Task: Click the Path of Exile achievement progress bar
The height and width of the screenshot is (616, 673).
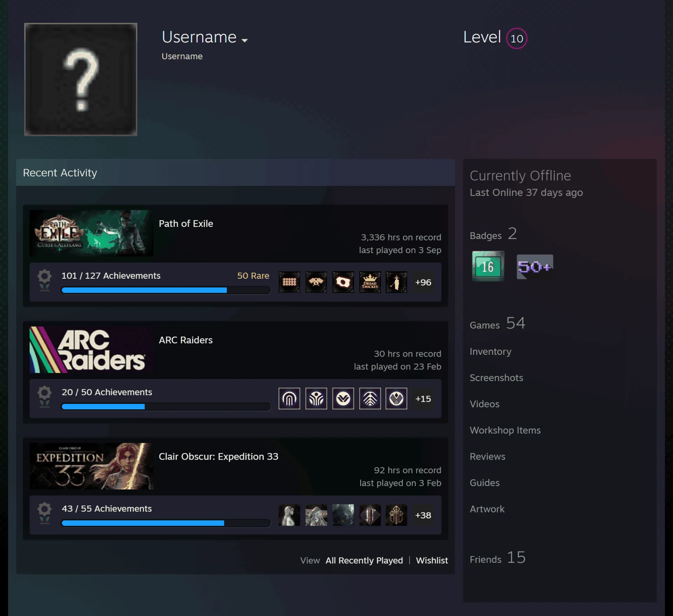Action: [x=166, y=290]
